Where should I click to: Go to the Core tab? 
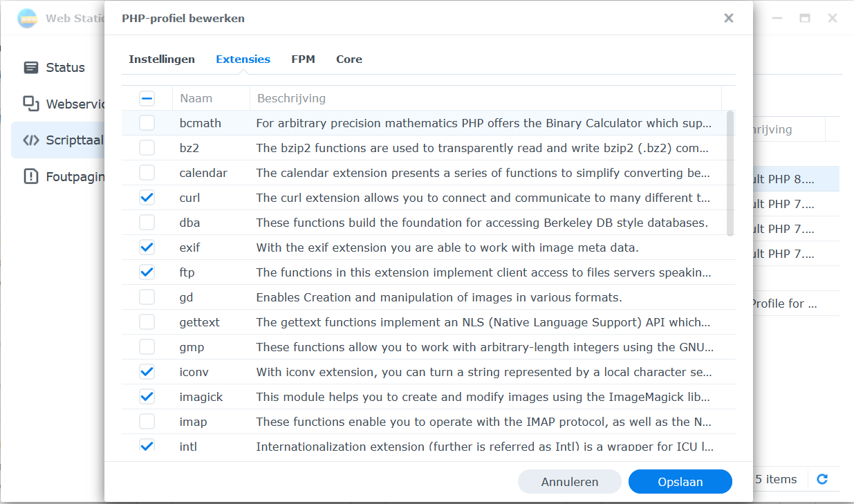coord(349,59)
